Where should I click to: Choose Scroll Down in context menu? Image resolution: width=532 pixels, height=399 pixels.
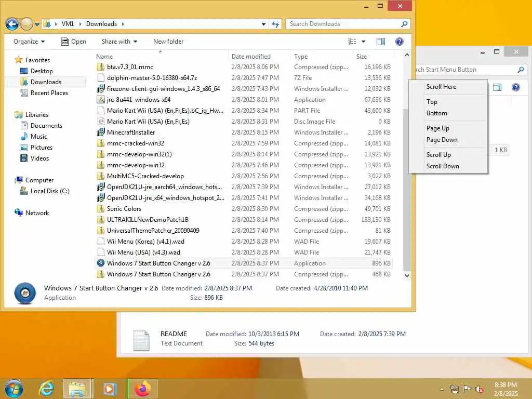point(443,166)
